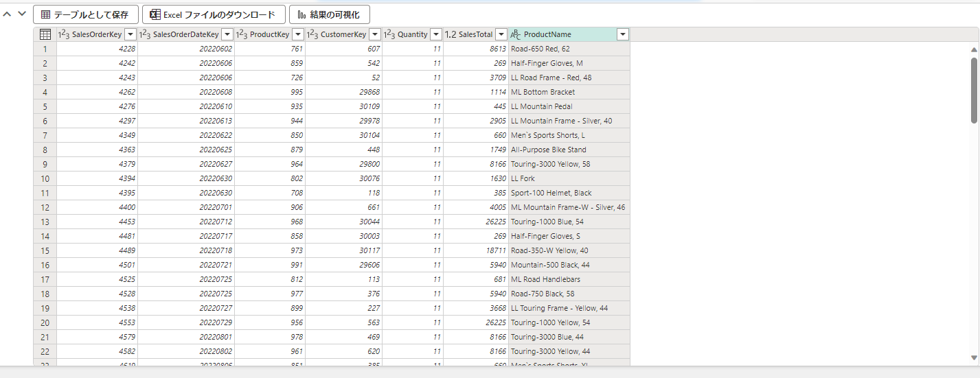
Task: Open Quantity column filter dropdown
Action: pos(435,34)
